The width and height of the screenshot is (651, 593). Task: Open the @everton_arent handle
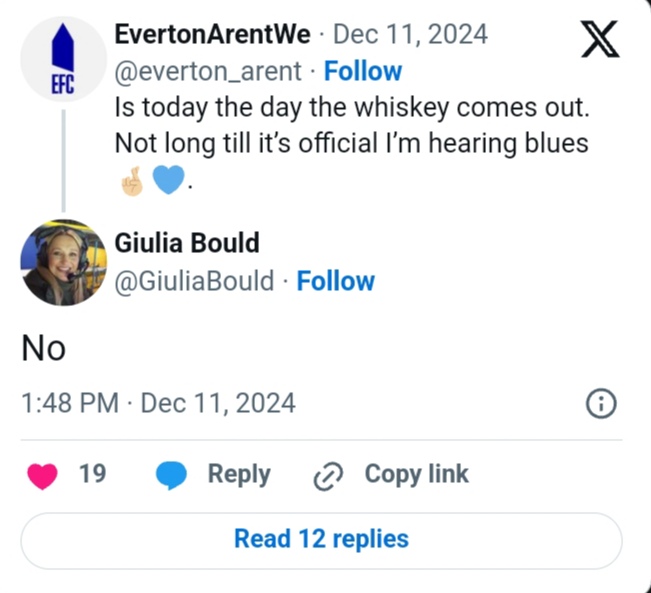point(209,71)
